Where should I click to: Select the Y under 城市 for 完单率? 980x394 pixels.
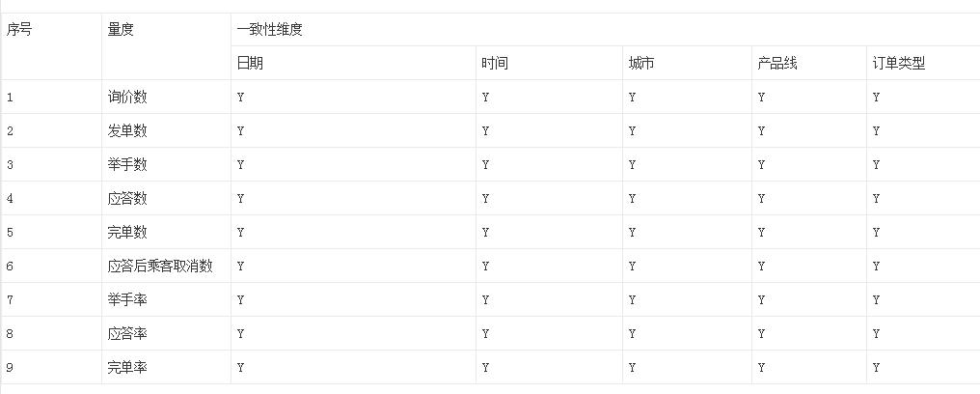tap(632, 367)
